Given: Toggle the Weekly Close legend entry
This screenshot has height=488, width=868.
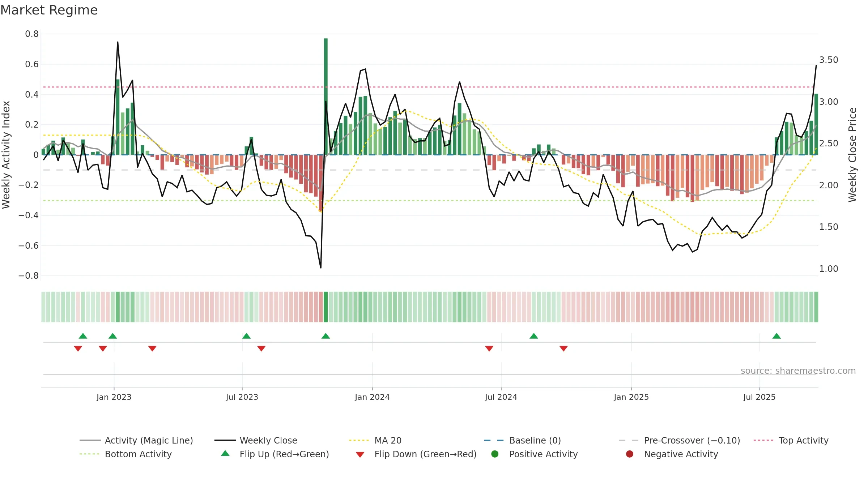Looking at the screenshot, I should click(268, 440).
